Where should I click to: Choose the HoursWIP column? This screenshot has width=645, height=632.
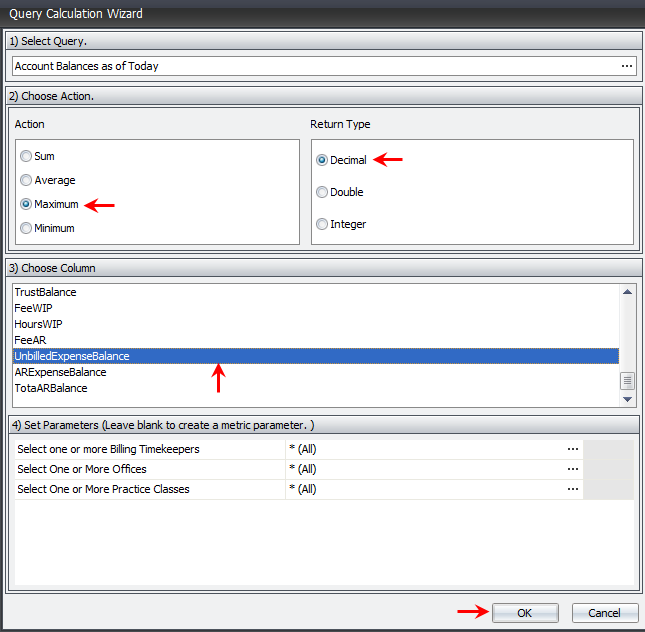coord(39,324)
